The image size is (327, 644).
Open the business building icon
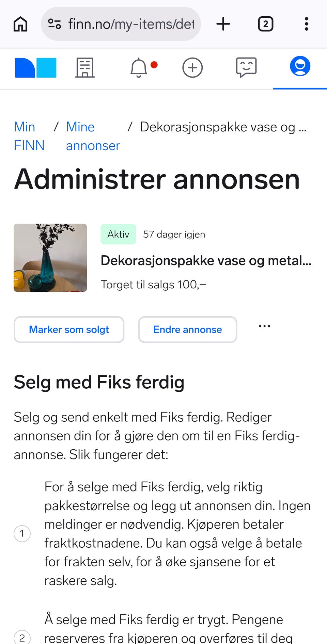point(85,68)
